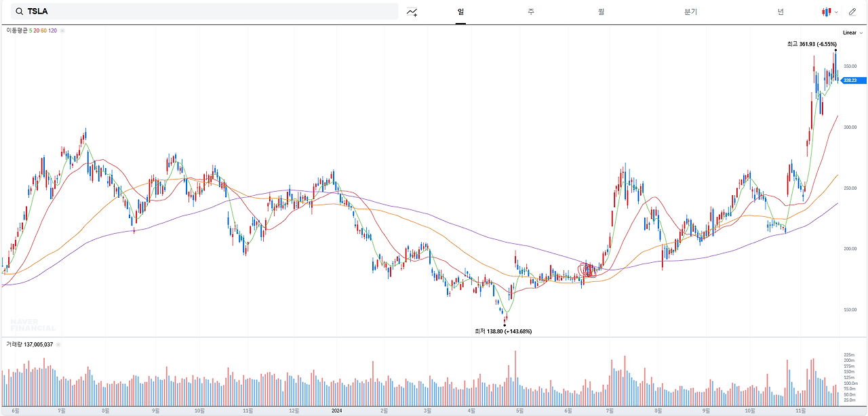Remove the 거래량 volume indicator with its x
868x416 pixels.
coord(58,344)
